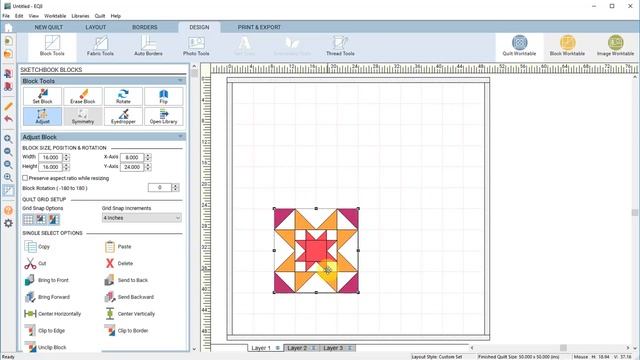The image size is (640, 360).
Task: Open the Worktable menu
Action: pos(55,16)
